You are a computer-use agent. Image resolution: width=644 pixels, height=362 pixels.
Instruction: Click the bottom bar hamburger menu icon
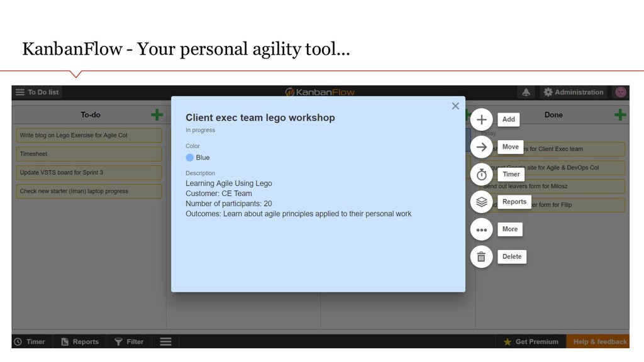pyautogui.click(x=165, y=341)
